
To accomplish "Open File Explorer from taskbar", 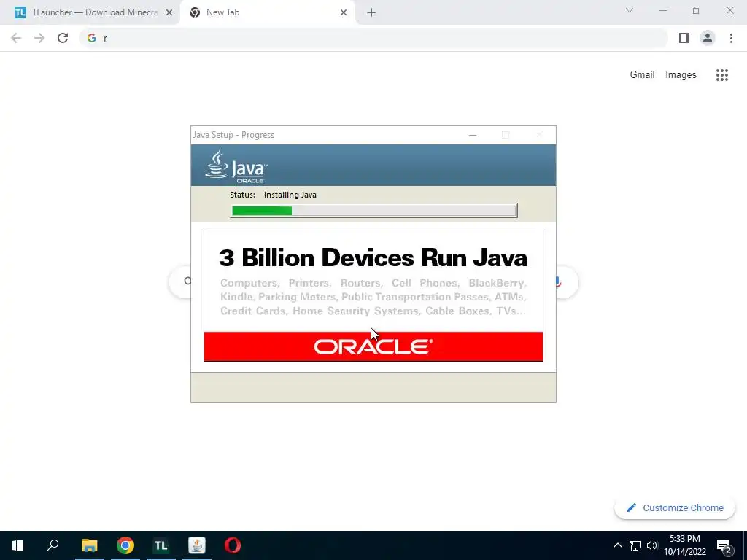I will click(89, 545).
